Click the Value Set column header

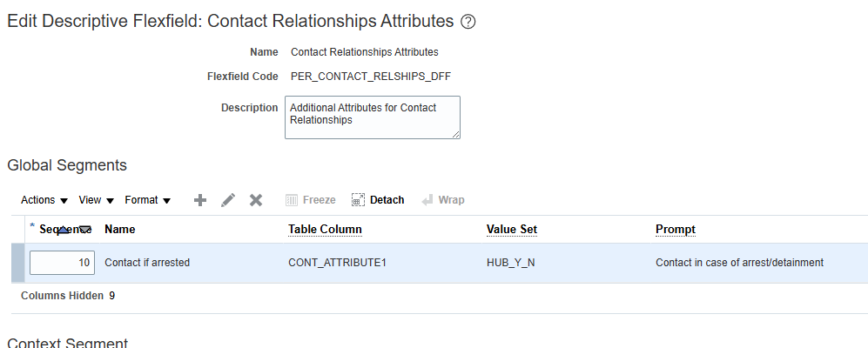pyautogui.click(x=512, y=230)
